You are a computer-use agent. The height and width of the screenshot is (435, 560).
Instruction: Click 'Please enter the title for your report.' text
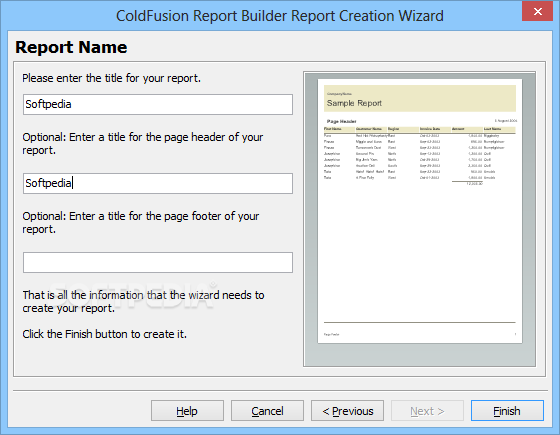(111, 78)
